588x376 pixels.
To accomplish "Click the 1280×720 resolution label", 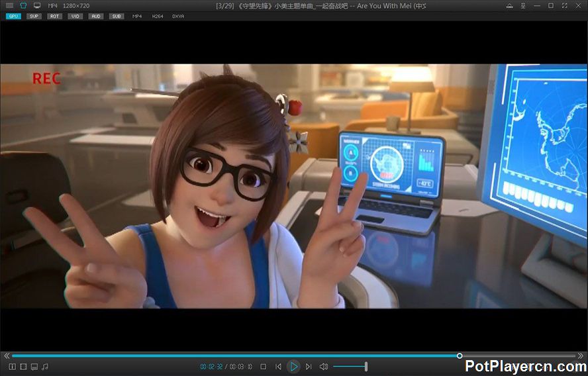I will 77,6.
